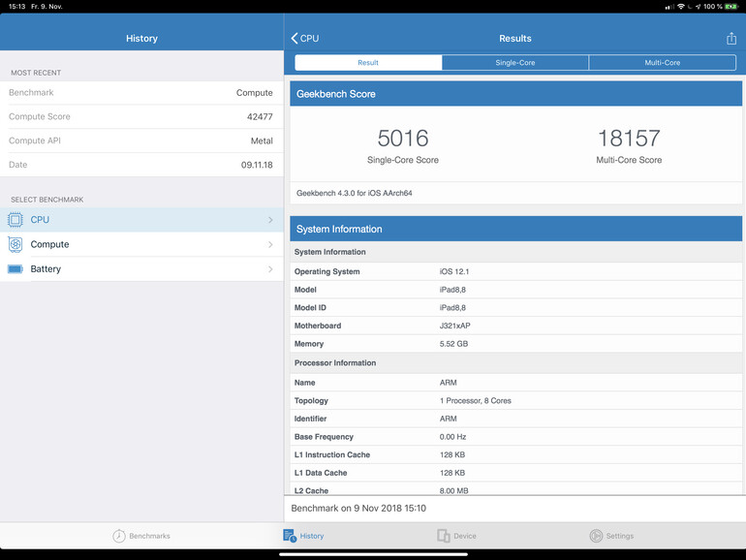
Task: Tap the Device icon in bottom bar
Action: [x=443, y=536]
